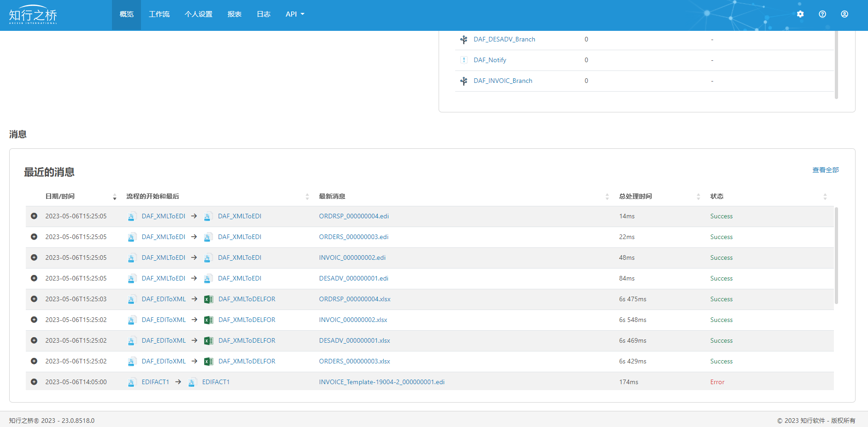Expand the DESADV_000000001.edi message row
868x427 pixels.
coord(34,278)
